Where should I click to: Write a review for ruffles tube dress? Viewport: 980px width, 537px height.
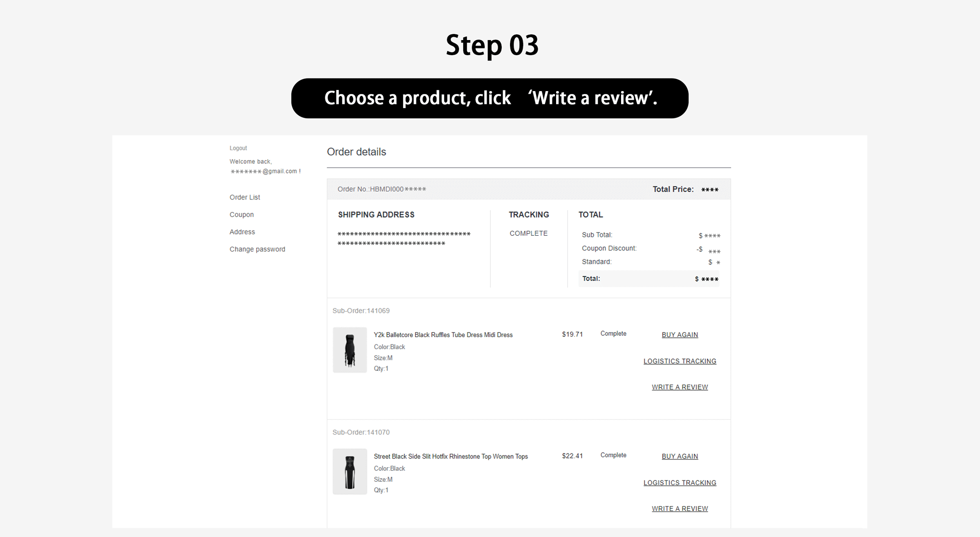pyautogui.click(x=679, y=387)
